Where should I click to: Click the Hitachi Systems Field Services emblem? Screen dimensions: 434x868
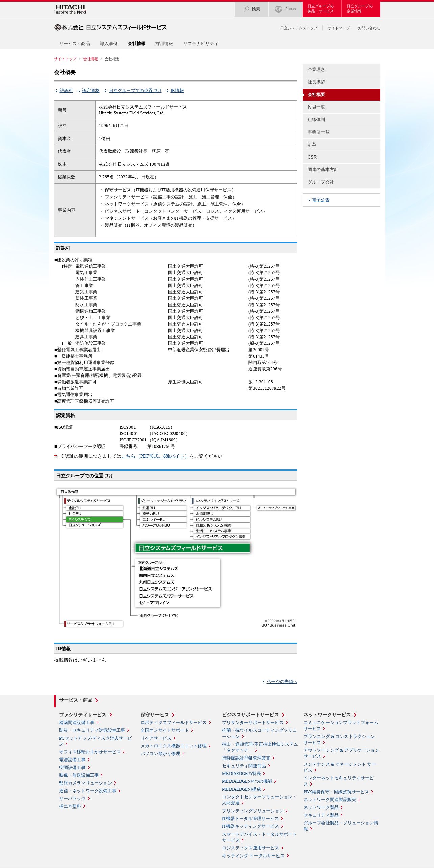pyautogui.click(x=57, y=27)
